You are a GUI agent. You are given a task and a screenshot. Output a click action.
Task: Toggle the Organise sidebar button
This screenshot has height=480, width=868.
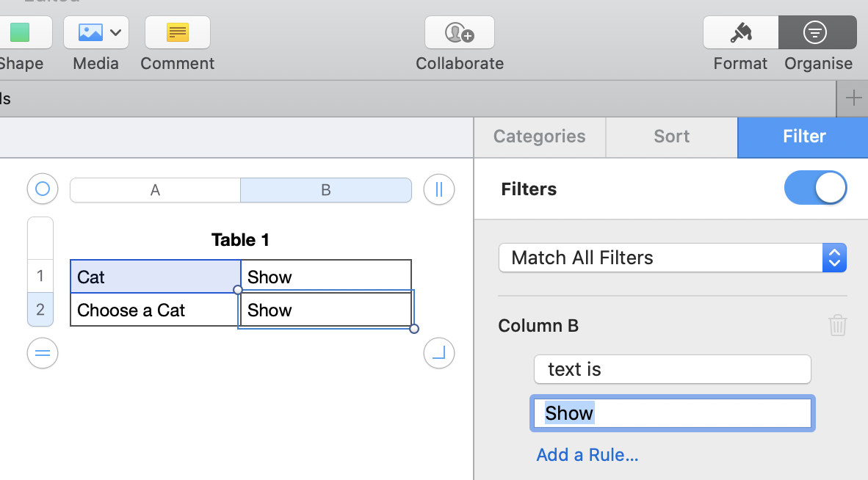point(817,33)
